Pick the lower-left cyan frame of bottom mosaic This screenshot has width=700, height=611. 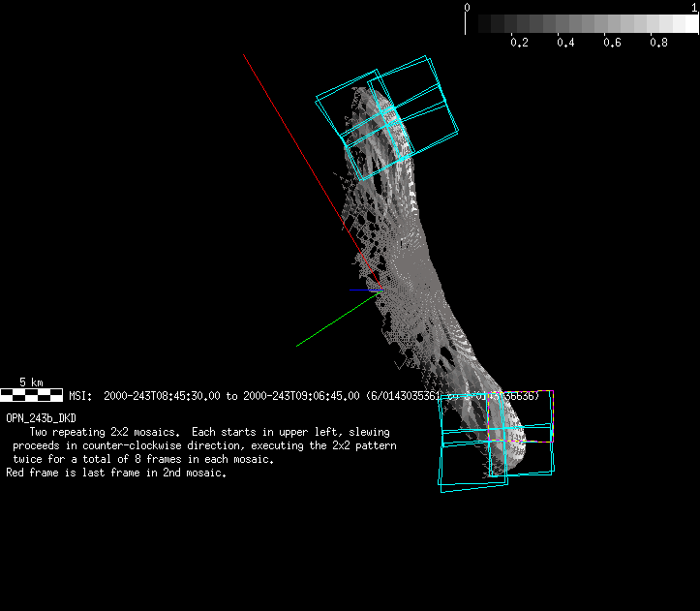pos(472,467)
